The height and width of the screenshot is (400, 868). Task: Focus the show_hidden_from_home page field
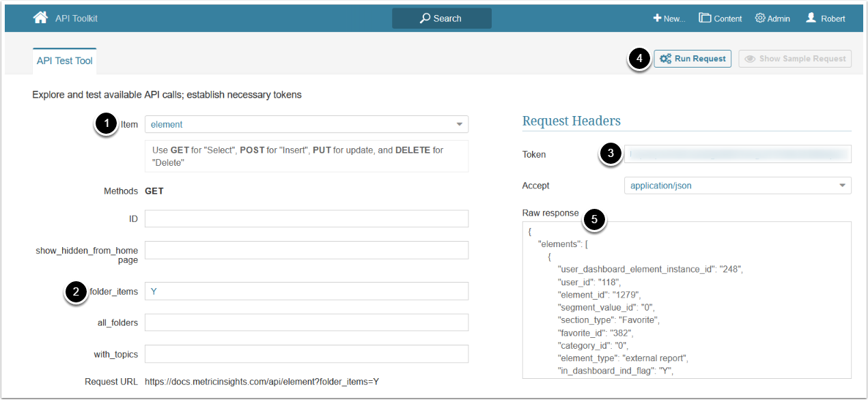click(x=307, y=250)
